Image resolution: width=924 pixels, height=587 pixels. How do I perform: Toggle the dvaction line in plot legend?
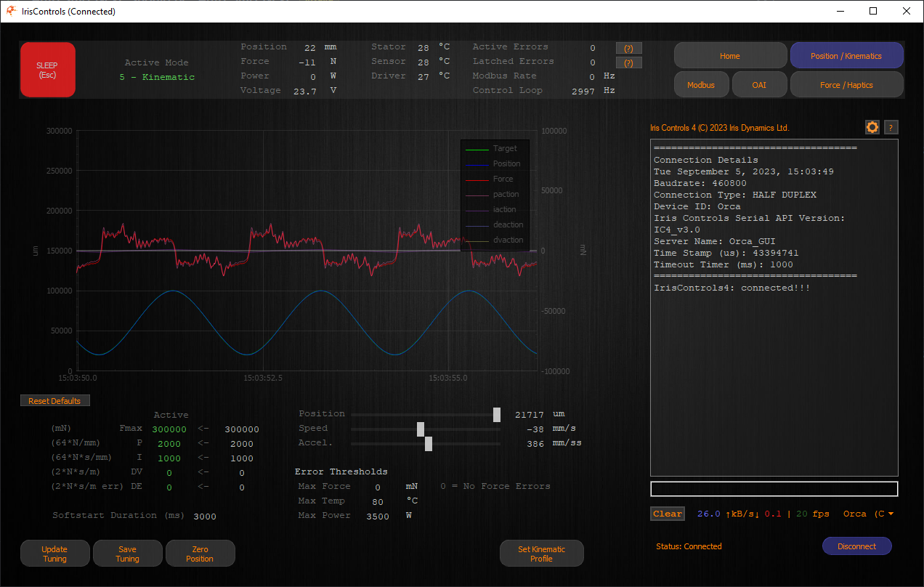(x=495, y=240)
